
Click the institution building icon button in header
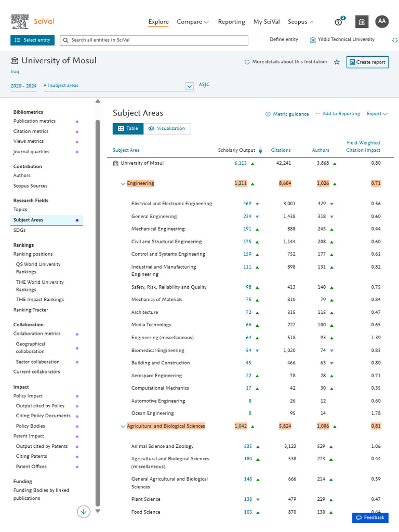pyautogui.click(x=362, y=22)
